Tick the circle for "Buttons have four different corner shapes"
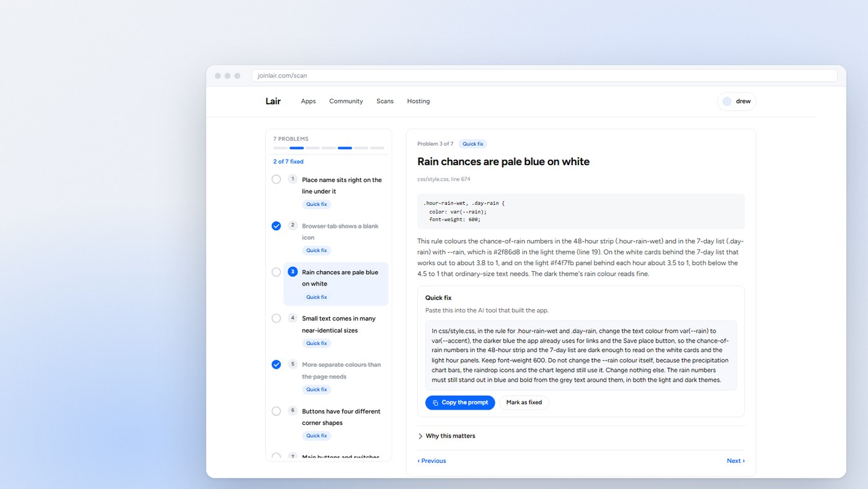This screenshot has height=489, width=868. [x=277, y=411]
